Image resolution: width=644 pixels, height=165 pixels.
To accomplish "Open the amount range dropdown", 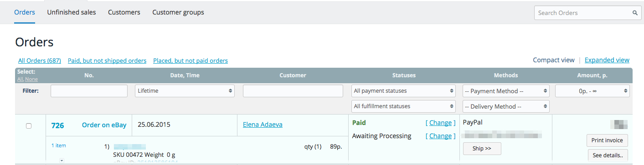I will coord(592,91).
